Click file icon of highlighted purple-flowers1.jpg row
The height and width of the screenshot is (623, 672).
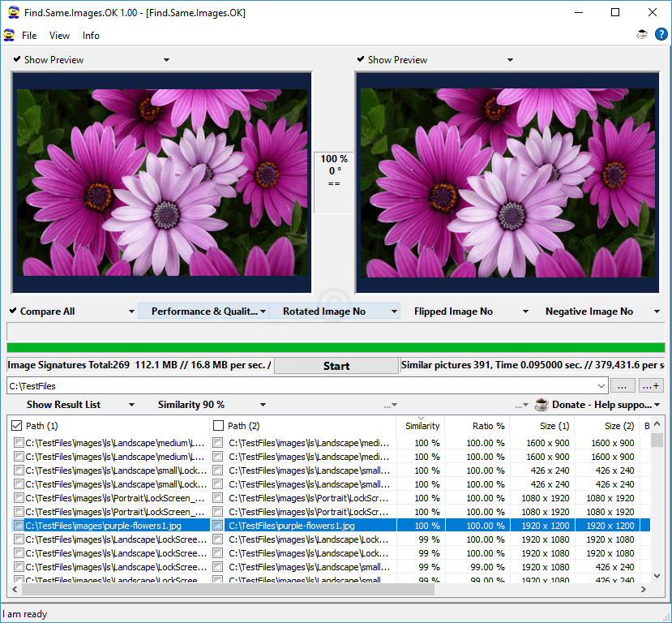coord(19,526)
